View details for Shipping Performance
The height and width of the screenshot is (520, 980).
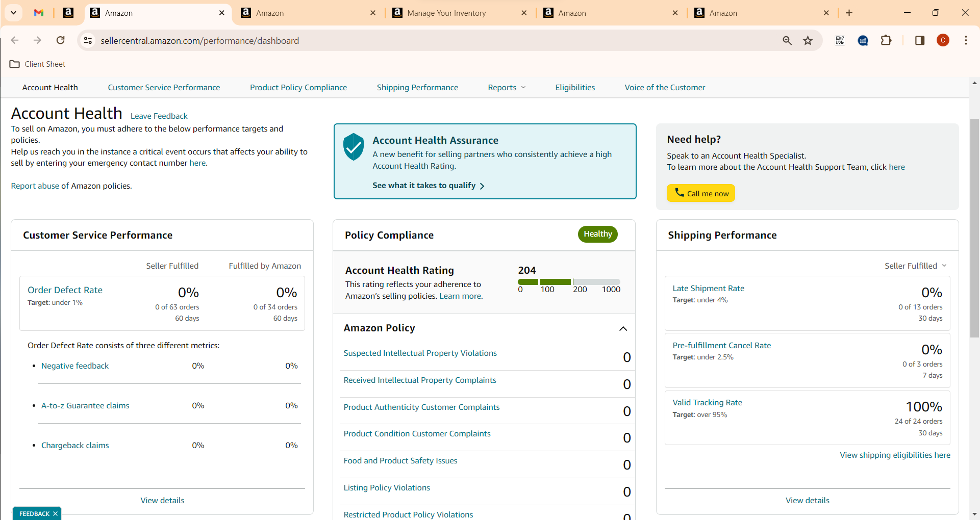point(807,501)
